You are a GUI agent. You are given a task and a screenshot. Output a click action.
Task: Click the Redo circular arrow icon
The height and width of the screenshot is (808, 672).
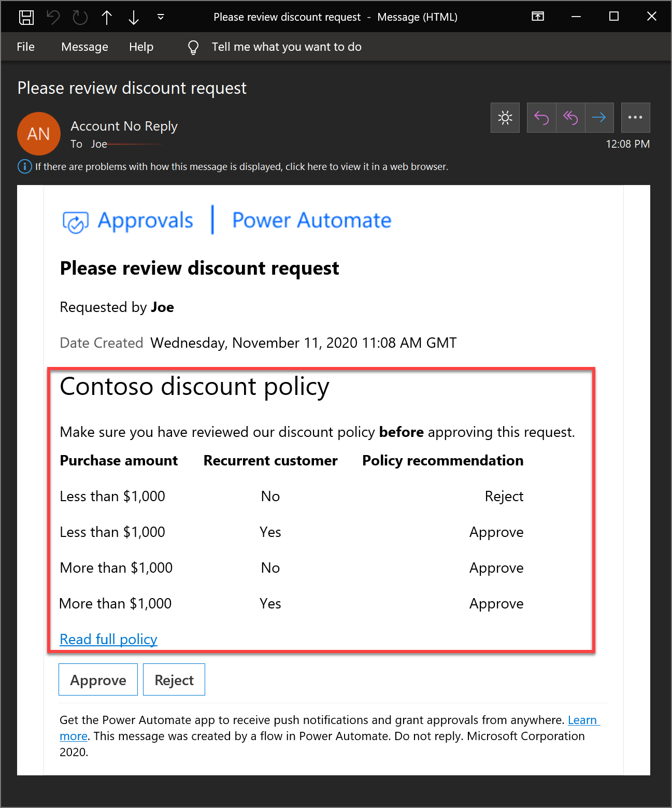tap(80, 17)
